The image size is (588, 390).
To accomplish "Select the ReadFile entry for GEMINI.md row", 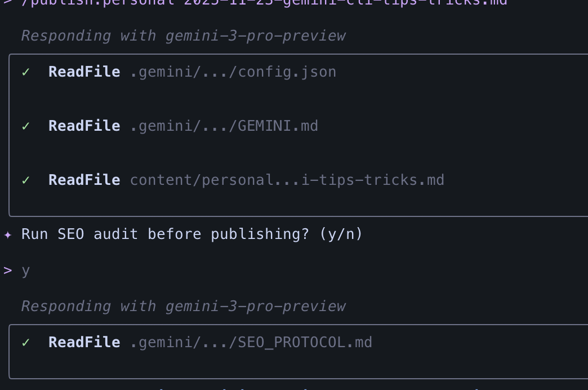I will (84, 126).
